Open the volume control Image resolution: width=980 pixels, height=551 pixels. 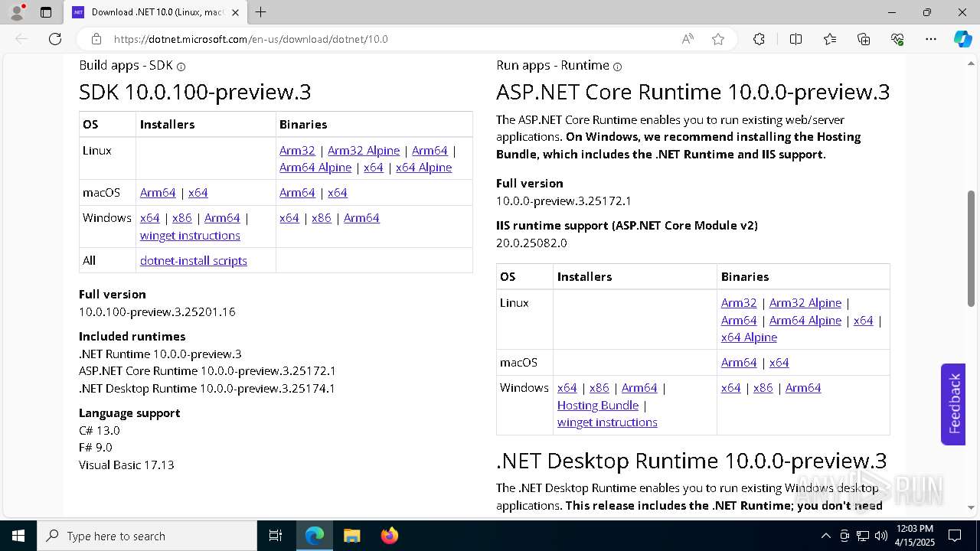coord(880,536)
